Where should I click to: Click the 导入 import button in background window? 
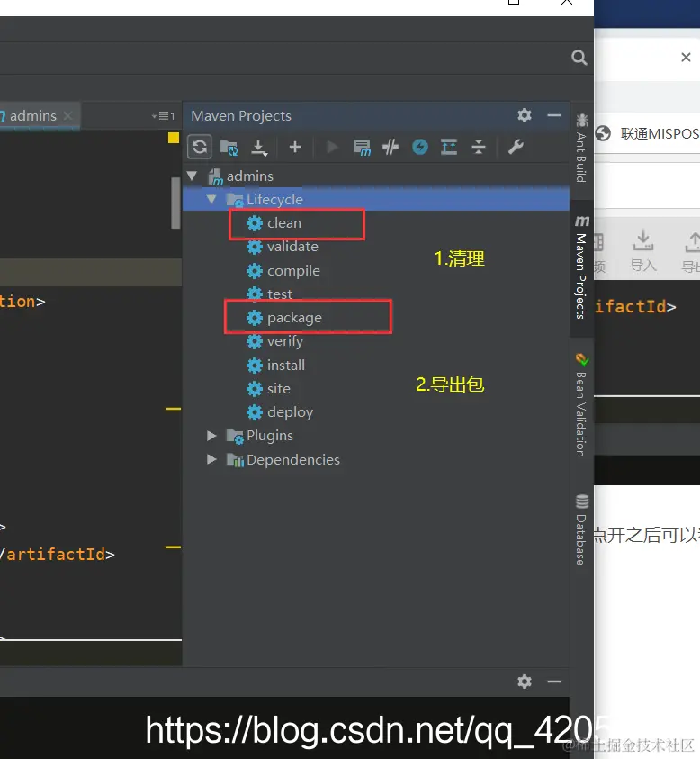[x=643, y=250]
